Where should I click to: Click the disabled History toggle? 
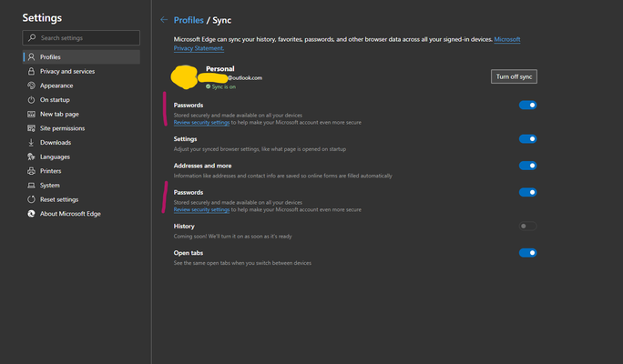point(527,226)
